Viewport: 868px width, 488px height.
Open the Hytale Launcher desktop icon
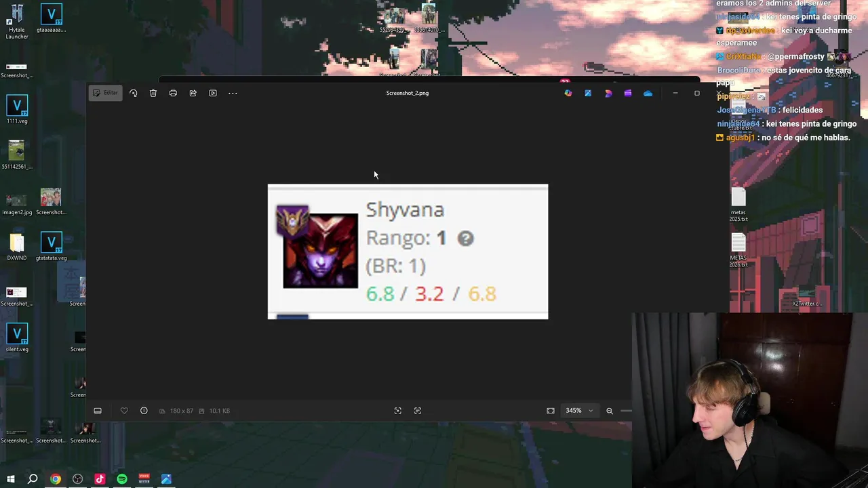[17, 22]
